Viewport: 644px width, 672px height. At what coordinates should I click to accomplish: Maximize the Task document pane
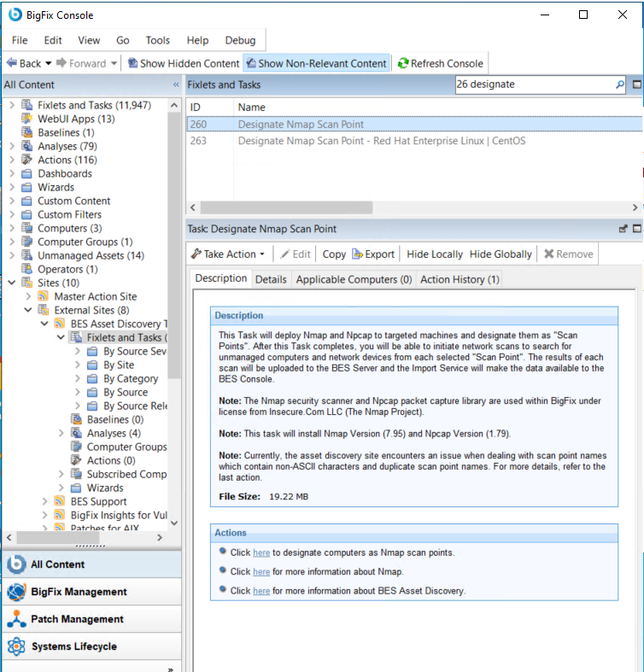(x=637, y=229)
